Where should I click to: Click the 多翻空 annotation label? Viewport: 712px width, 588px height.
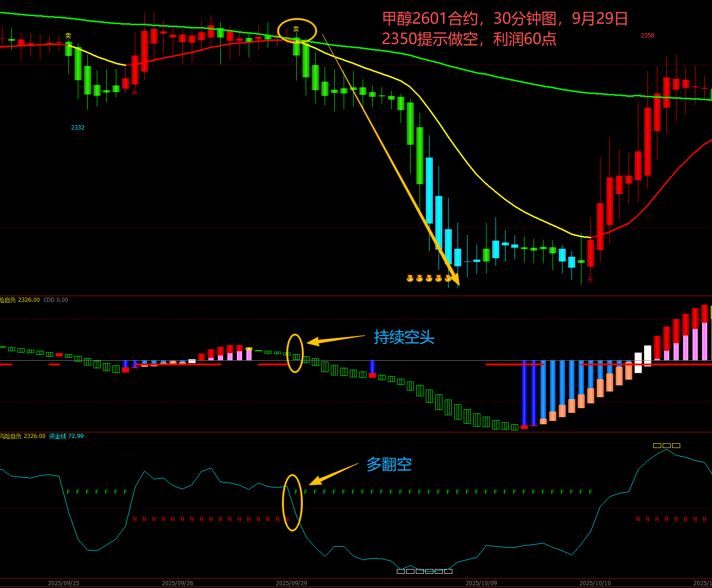(389, 464)
